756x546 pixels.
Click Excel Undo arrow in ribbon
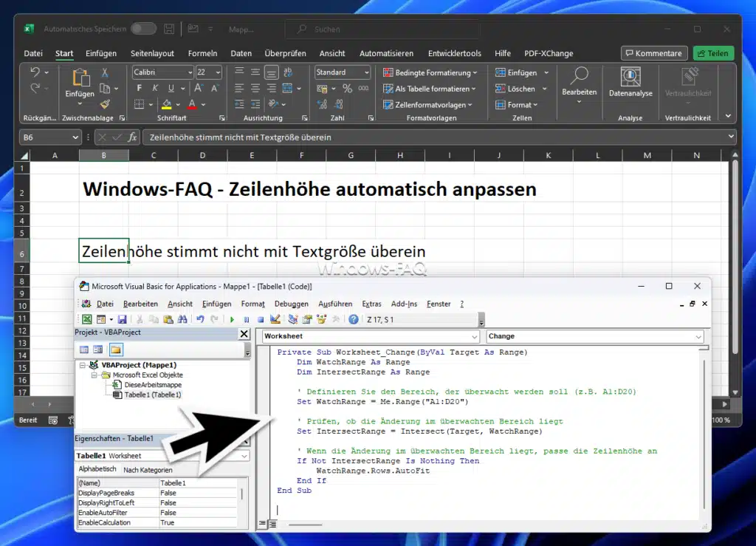[35, 72]
